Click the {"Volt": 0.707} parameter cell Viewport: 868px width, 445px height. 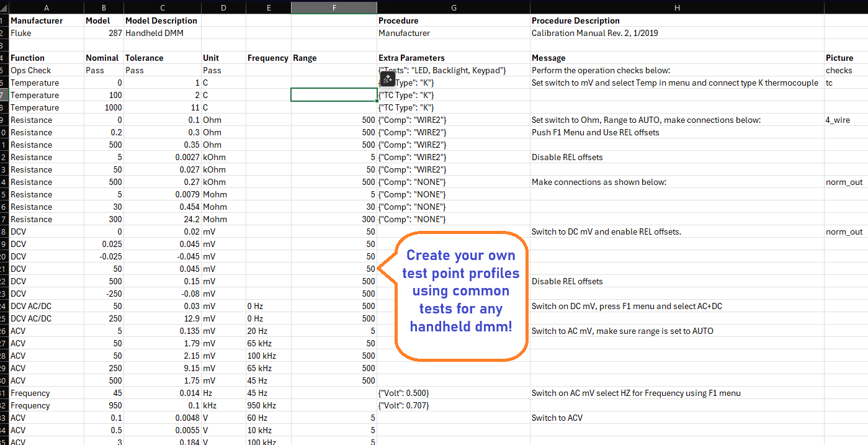click(404, 405)
